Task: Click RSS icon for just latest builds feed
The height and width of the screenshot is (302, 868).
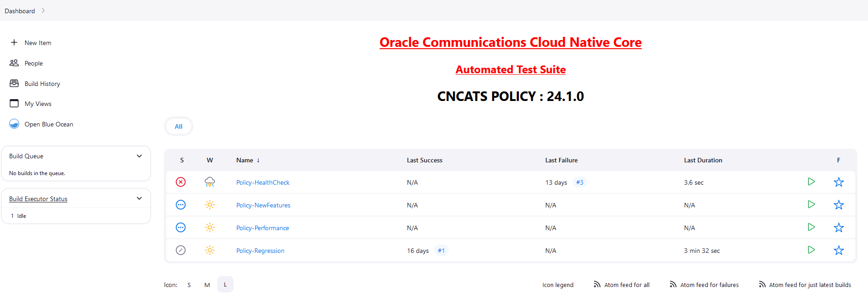Action: pyautogui.click(x=762, y=284)
